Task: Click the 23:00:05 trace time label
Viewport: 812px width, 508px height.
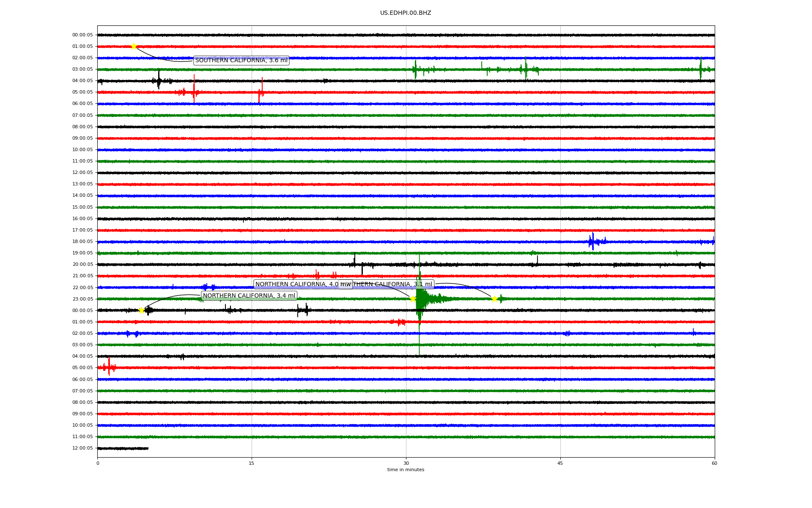Action: click(x=82, y=299)
